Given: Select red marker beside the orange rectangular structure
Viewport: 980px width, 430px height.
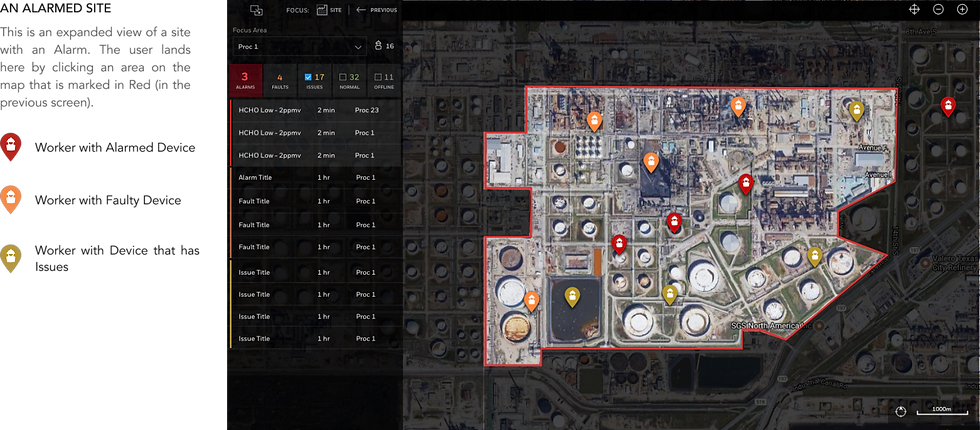Looking at the screenshot, I should click(619, 244).
